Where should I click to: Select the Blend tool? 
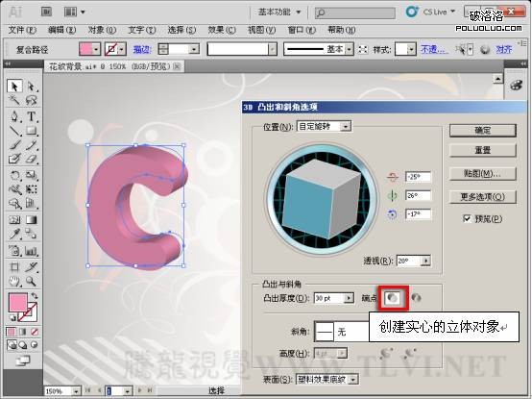tap(32, 234)
